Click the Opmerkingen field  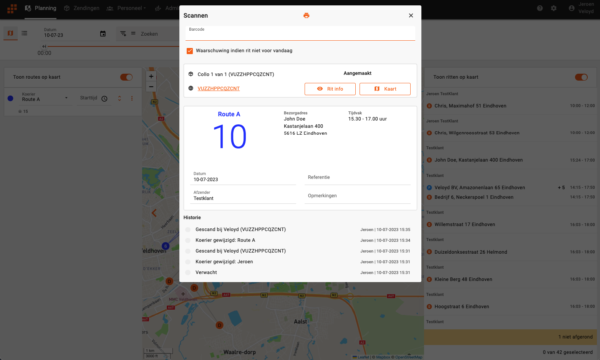click(357, 196)
